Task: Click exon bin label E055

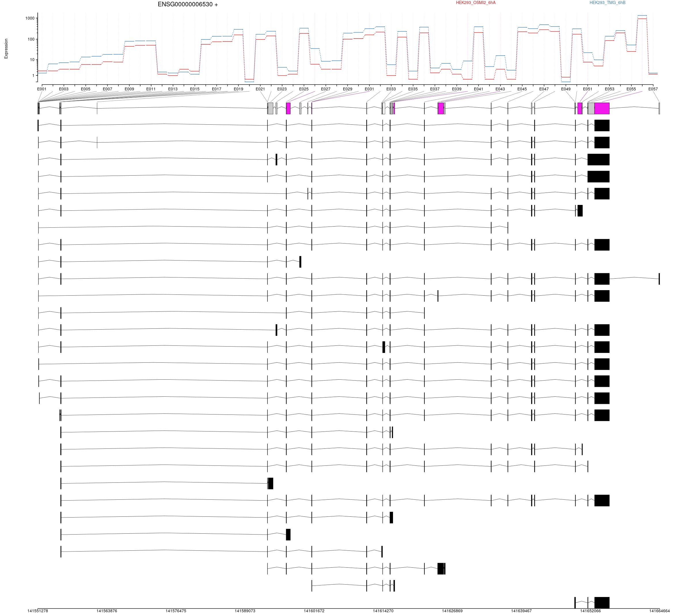Action: tap(631, 89)
